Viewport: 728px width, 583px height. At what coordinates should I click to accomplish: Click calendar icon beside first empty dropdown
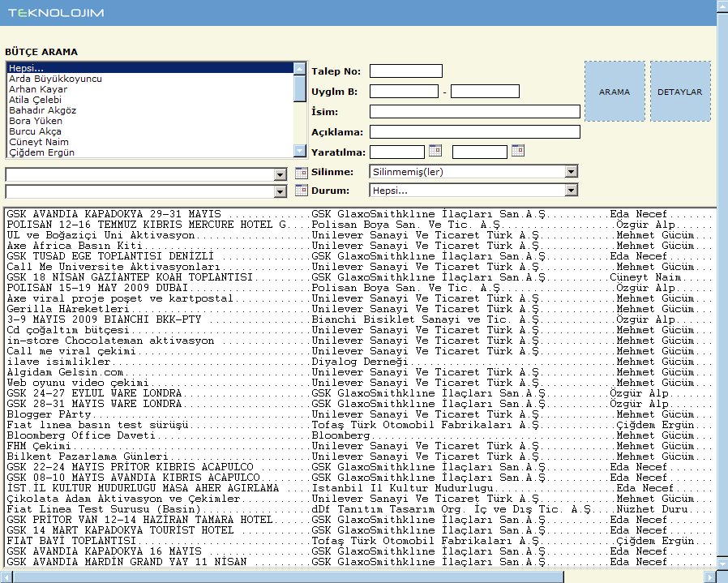(302, 174)
